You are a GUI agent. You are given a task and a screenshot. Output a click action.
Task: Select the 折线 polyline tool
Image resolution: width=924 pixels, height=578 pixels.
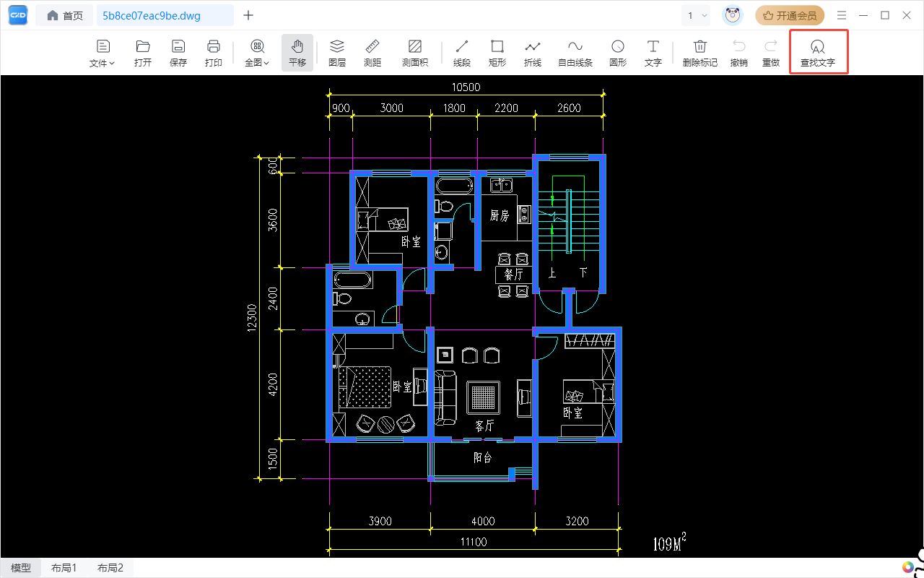pyautogui.click(x=533, y=53)
